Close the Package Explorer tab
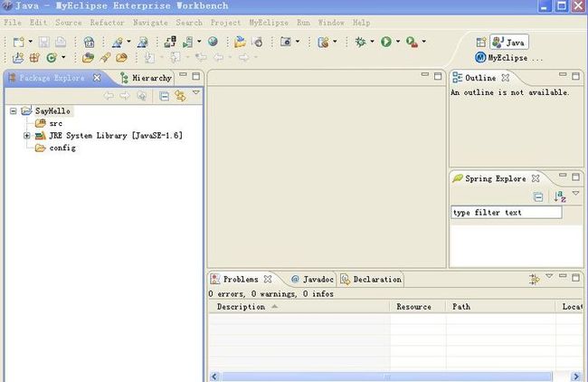588x382 pixels. coord(97,78)
